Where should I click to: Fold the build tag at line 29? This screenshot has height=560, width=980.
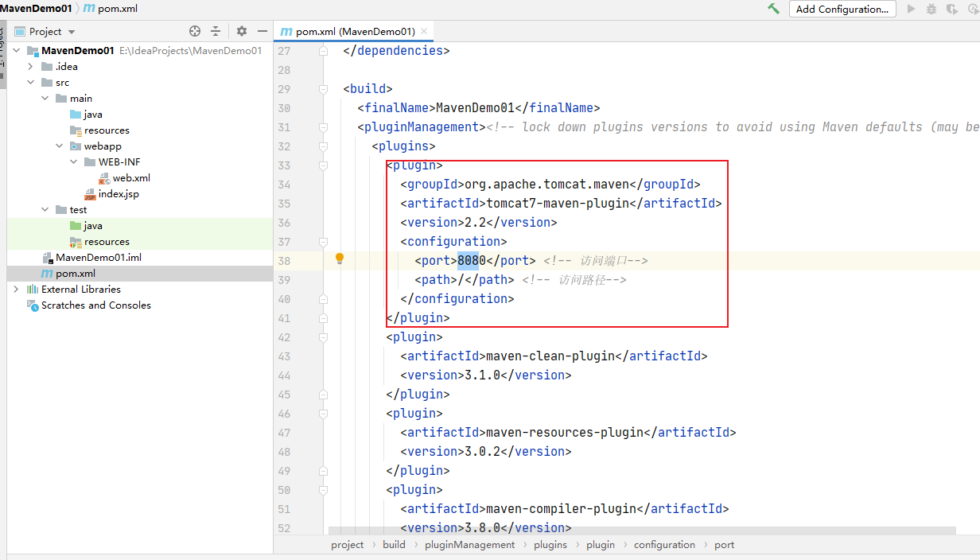[x=323, y=88]
